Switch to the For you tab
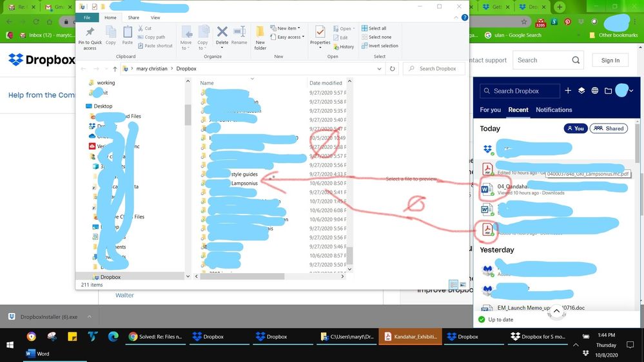644x362 pixels. click(490, 110)
